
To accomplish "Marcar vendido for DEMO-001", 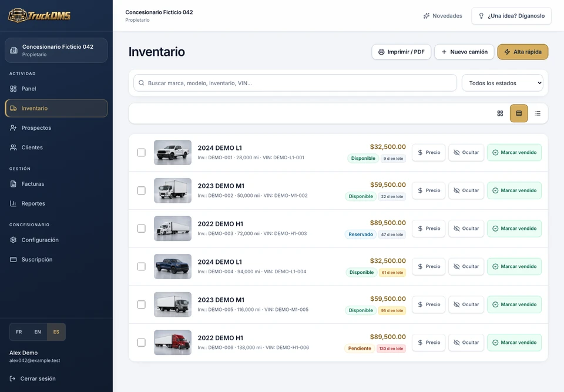I will (515, 153).
